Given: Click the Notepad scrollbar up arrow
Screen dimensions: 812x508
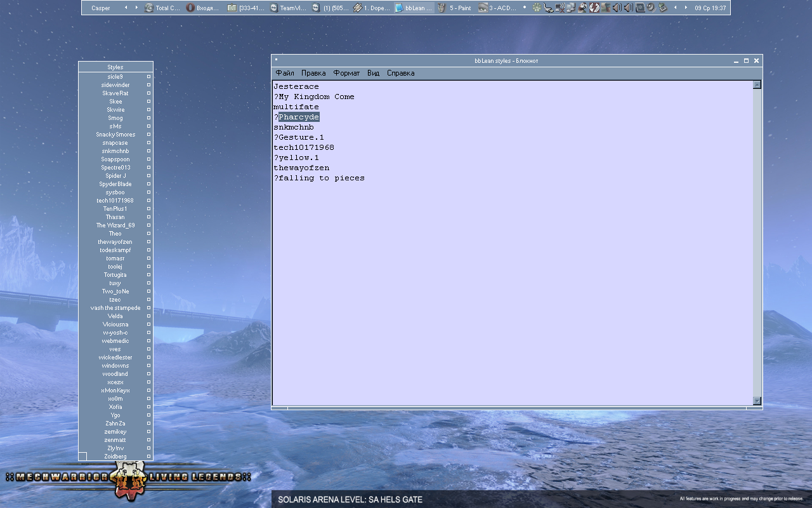Looking at the screenshot, I should 757,85.
